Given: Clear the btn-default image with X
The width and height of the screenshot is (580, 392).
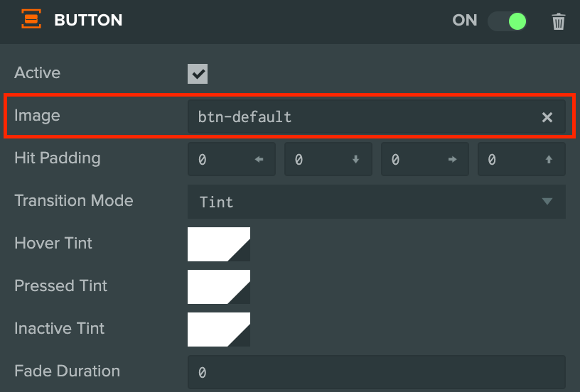Looking at the screenshot, I should click(x=547, y=117).
